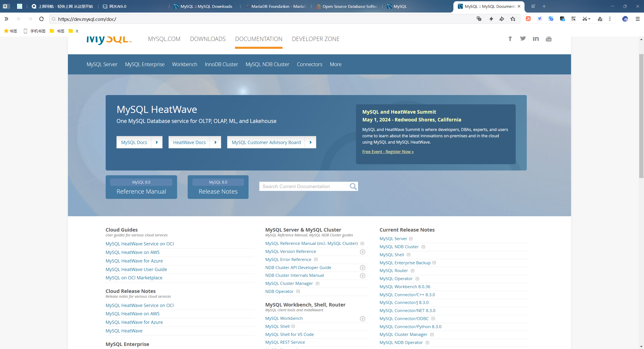
Task: Click MySQL Customer Advisory Board button
Action: (x=271, y=142)
